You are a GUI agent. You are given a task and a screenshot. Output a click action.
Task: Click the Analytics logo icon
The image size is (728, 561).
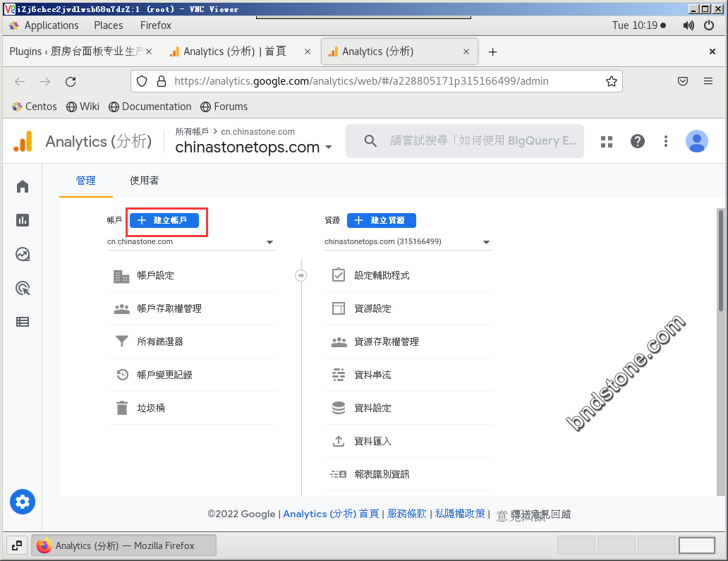23,141
